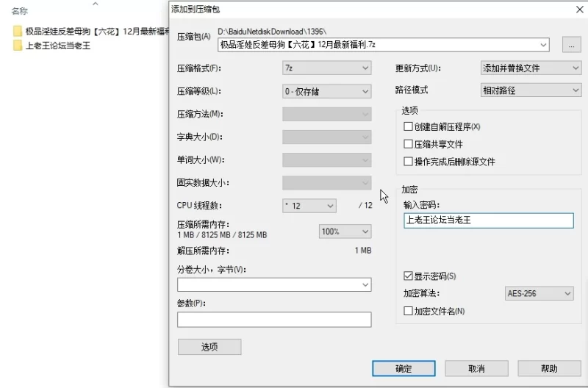Enable the 创建自解压程序 checkbox
The image size is (588, 388).
point(408,126)
